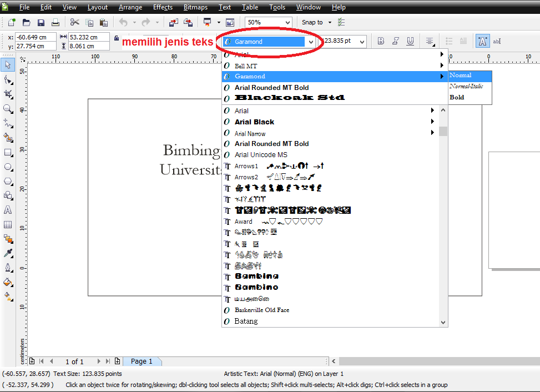540x392 pixels.
Task: Click the Print icon in toolbar
Action: [55, 23]
